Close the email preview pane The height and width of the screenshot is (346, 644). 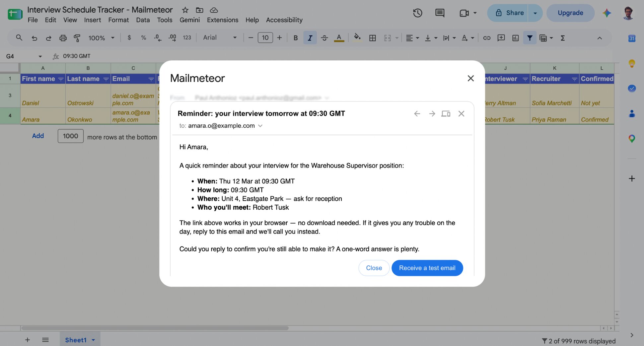point(461,114)
